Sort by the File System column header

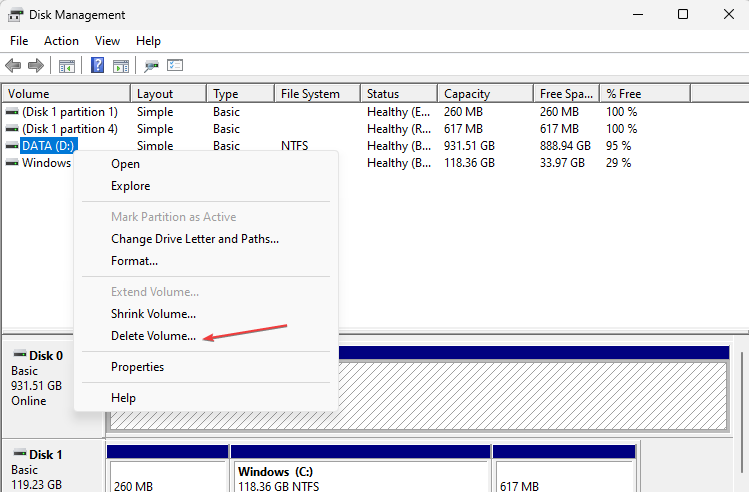pyautogui.click(x=318, y=94)
